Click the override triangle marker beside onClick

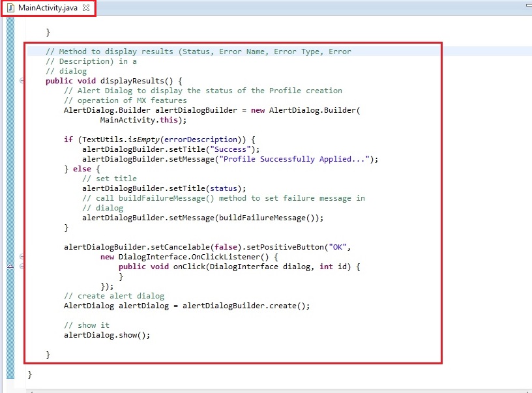(x=10, y=267)
